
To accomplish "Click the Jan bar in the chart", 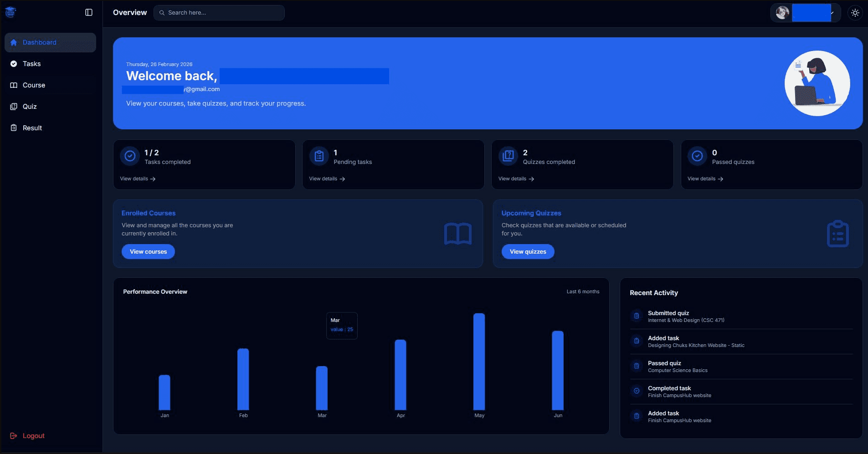I will point(164,393).
